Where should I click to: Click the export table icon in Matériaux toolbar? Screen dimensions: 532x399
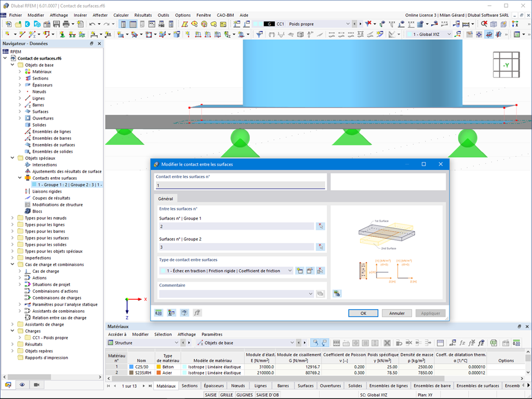(x=494, y=343)
